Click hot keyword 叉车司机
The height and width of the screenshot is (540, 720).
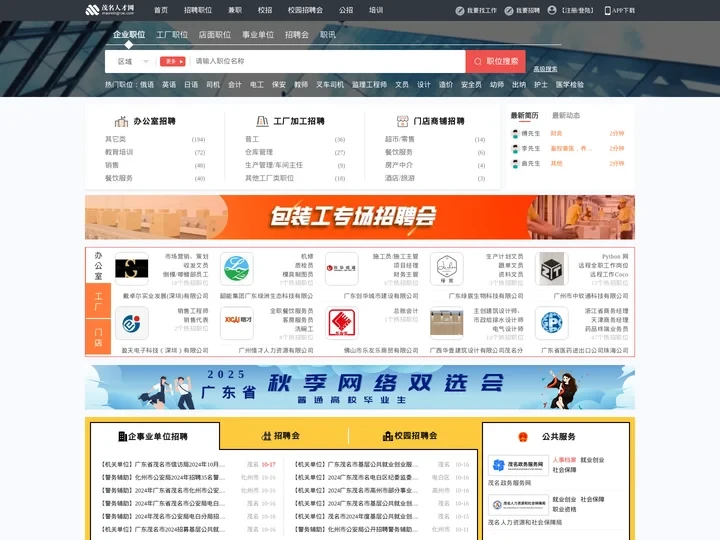pos(330,84)
